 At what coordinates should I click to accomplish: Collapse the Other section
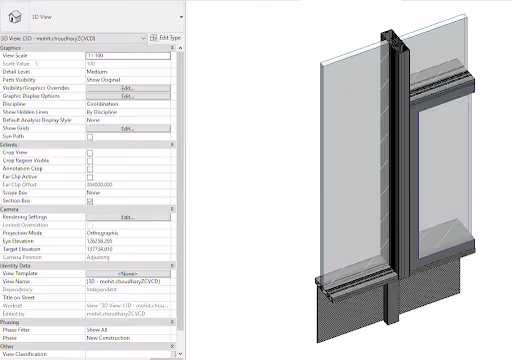(x=172, y=346)
